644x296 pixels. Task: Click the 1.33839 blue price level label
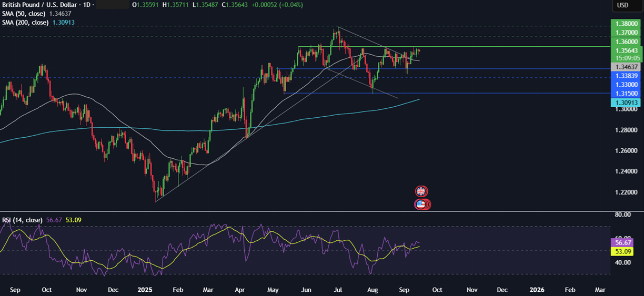point(626,76)
